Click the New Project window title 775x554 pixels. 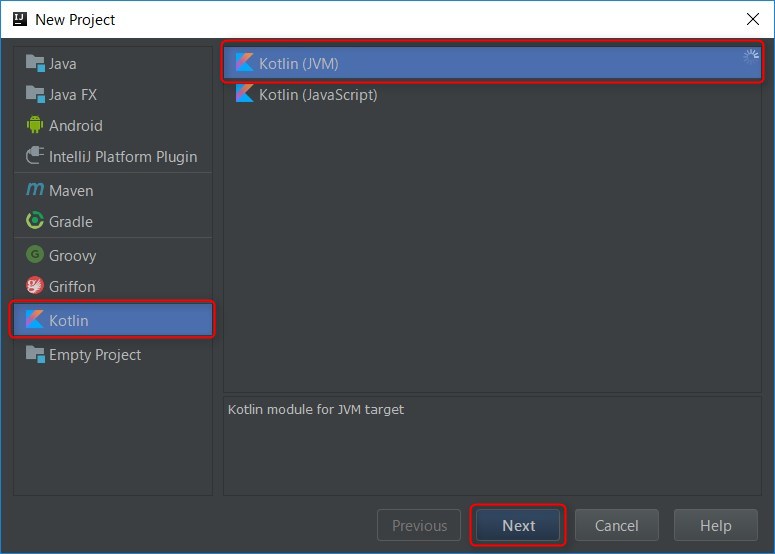click(x=75, y=20)
